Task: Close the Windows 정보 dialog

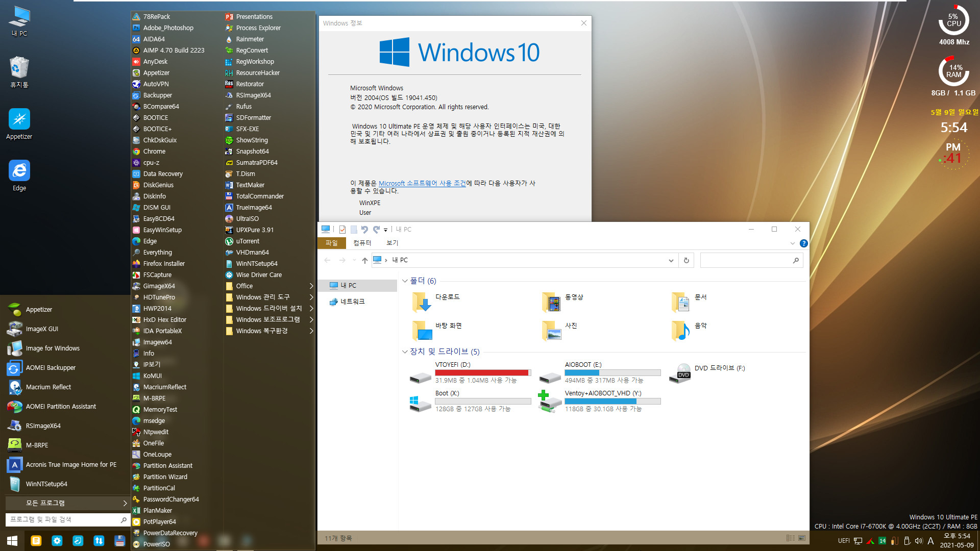Action: 584,23
